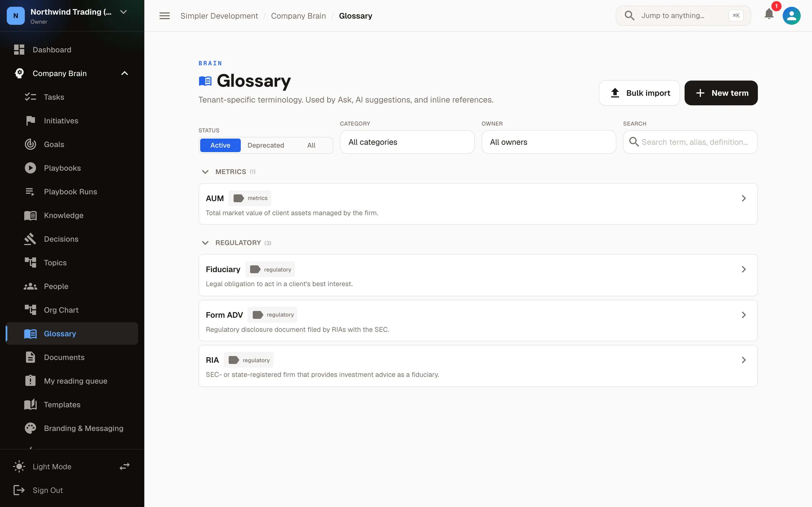Select the Deprecated status filter
812x507 pixels.
pyautogui.click(x=265, y=145)
